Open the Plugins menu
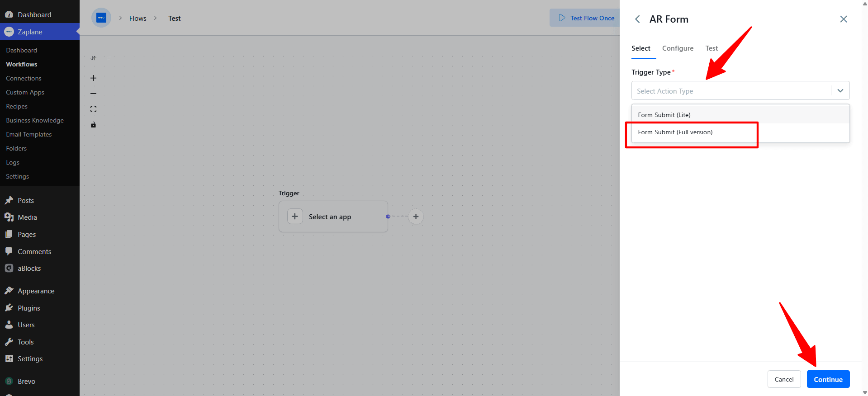 point(40,308)
